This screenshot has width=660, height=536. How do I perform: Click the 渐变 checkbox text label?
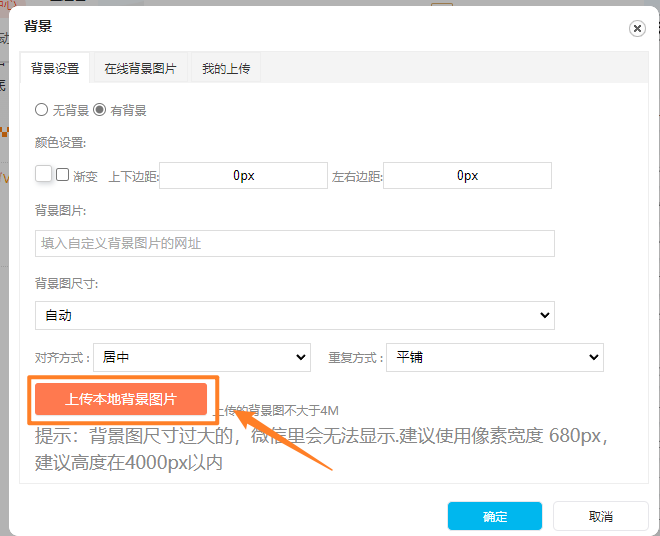(85, 176)
